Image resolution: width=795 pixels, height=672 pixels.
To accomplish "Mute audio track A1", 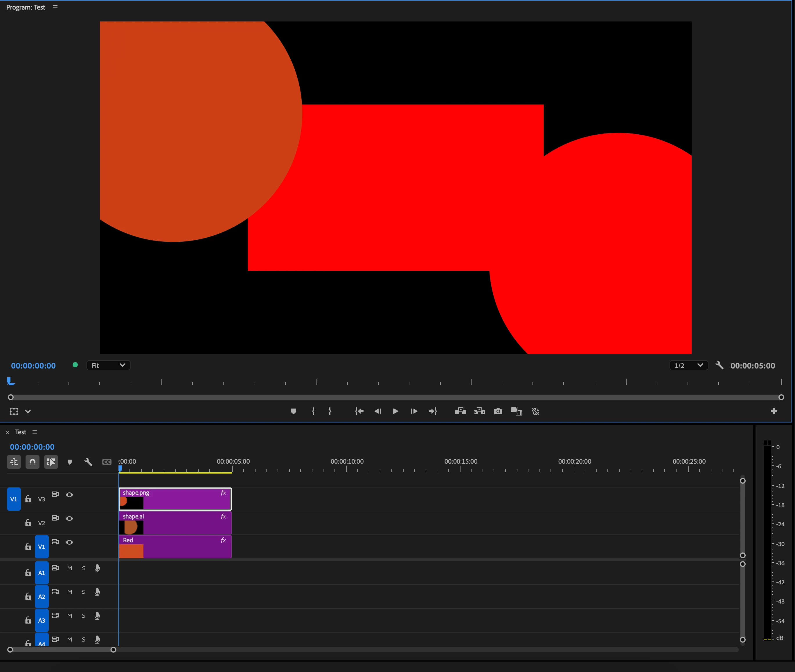I will pos(69,568).
